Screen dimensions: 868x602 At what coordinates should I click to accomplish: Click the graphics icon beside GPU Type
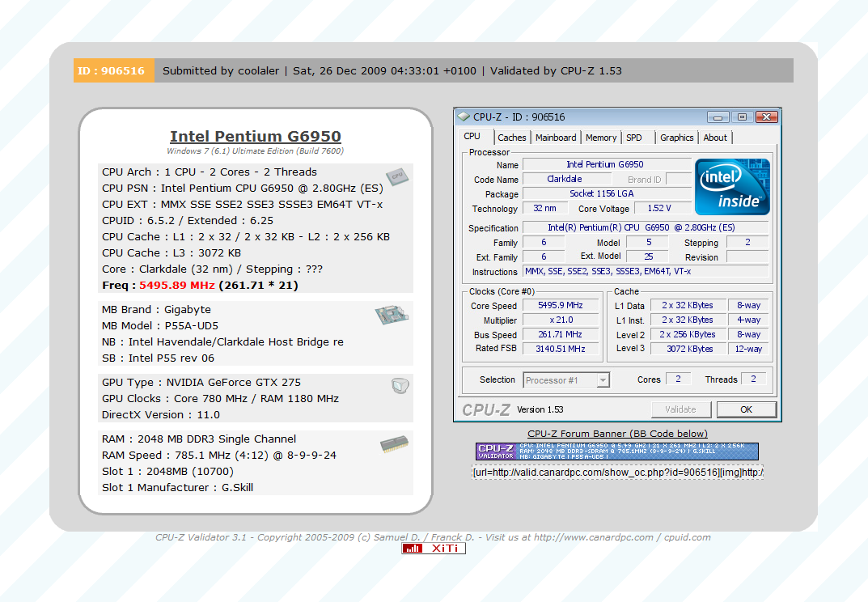(x=400, y=385)
